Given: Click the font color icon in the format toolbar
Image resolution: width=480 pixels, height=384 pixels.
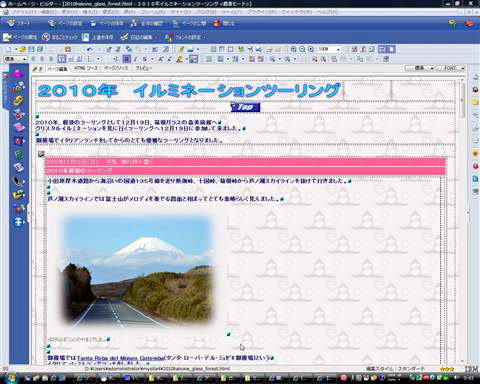Looking at the screenshot, I should (x=180, y=59).
